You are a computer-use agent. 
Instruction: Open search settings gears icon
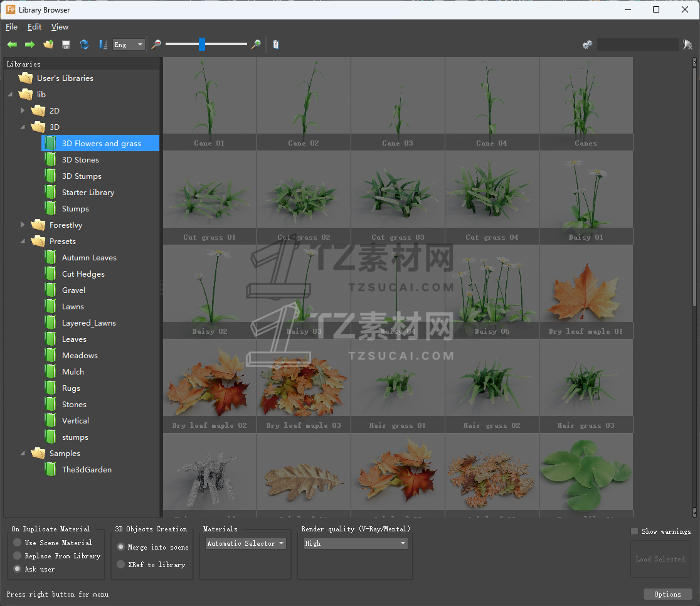click(x=587, y=45)
